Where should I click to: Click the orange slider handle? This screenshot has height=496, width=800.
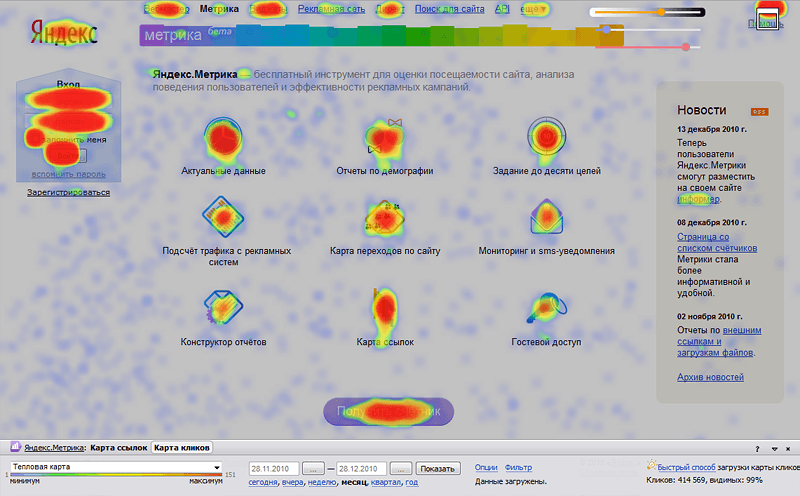coord(661,12)
